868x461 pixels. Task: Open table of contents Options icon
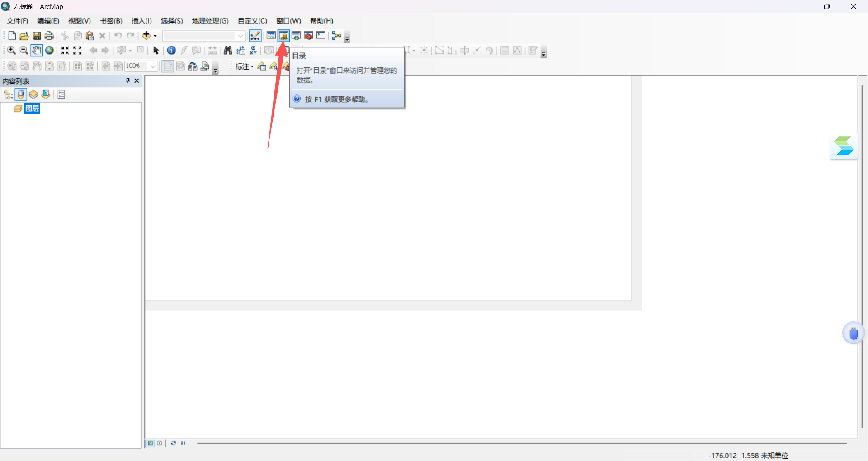point(61,94)
